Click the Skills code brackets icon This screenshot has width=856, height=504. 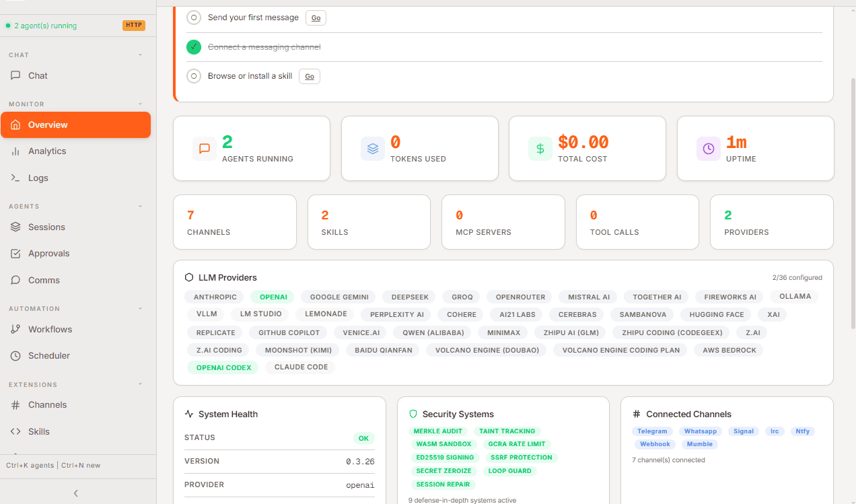(15, 431)
